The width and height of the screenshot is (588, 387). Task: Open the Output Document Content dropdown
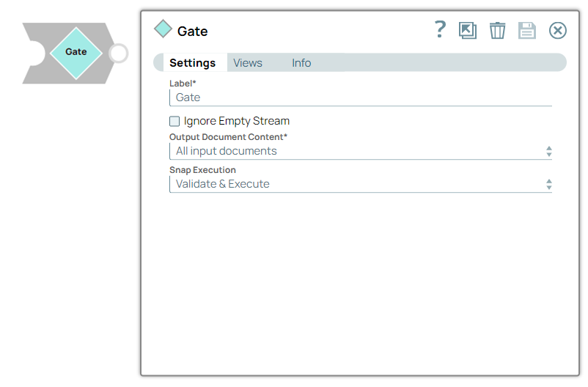pos(359,151)
